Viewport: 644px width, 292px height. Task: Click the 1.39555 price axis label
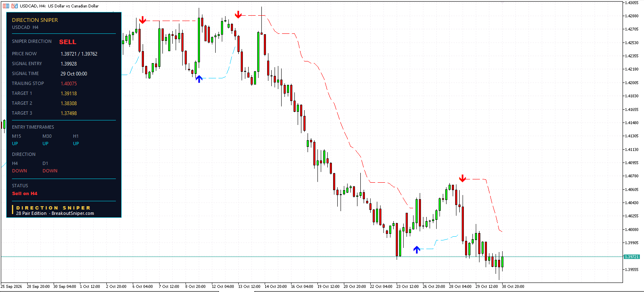(x=632, y=269)
